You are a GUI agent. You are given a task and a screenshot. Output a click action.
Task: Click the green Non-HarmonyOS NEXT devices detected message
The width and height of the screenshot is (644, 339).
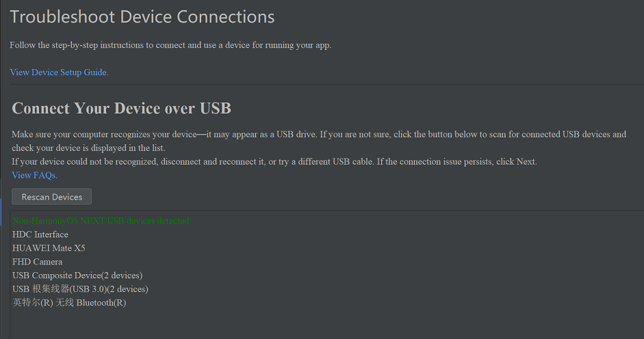[x=101, y=221]
